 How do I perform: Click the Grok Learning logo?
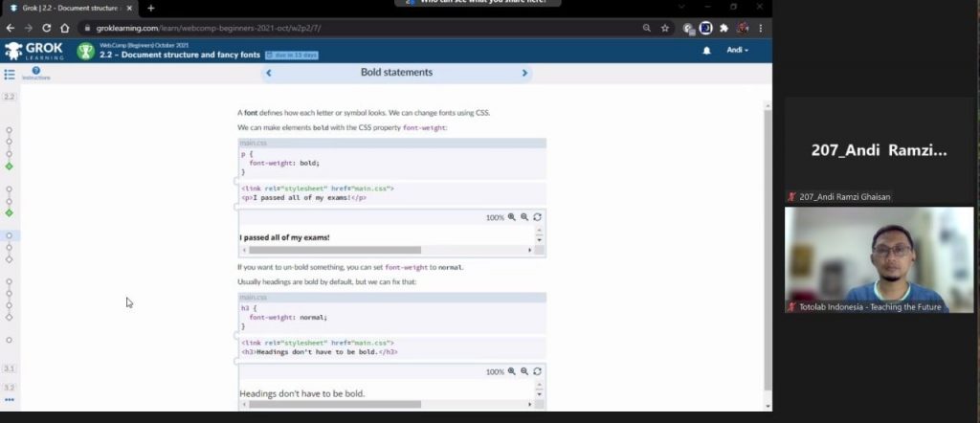point(34,51)
